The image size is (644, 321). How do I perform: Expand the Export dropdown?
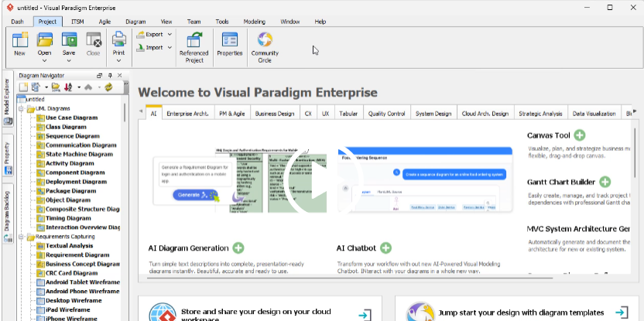[x=170, y=35]
